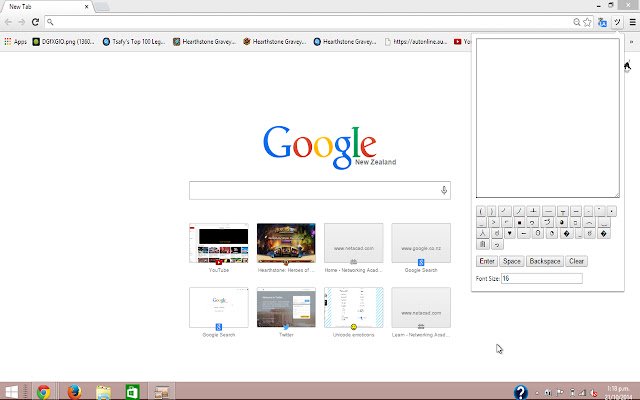Open the Google Translate extension icon
The height and width of the screenshot is (400, 640).
tap(602, 22)
